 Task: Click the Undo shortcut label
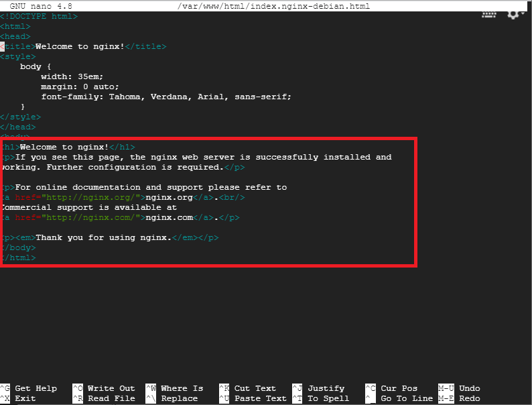[469, 388]
